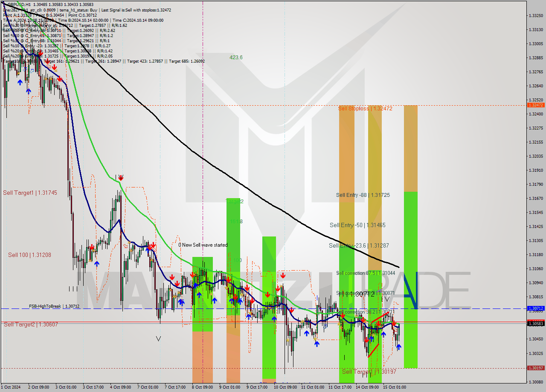This screenshot has width=546, height=392.
Task: Click the 'Target 423: 1.27857' text
Action: tap(145, 61)
